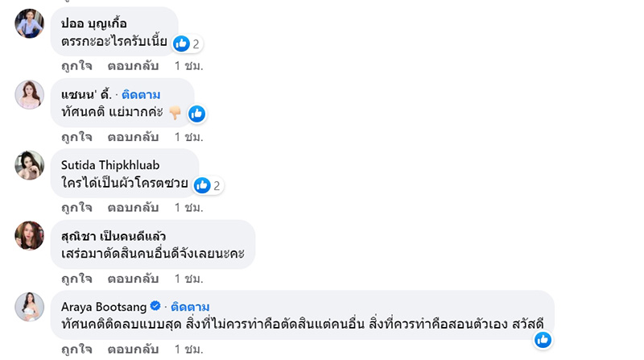
Task: Click like reaction icon on Sutida Thipkhluab comment
Action: pyautogui.click(x=202, y=185)
